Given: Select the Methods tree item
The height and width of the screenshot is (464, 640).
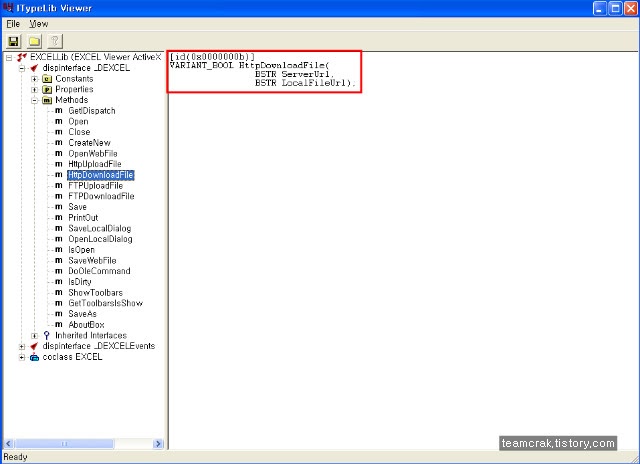Looking at the screenshot, I should click(x=71, y=100).
